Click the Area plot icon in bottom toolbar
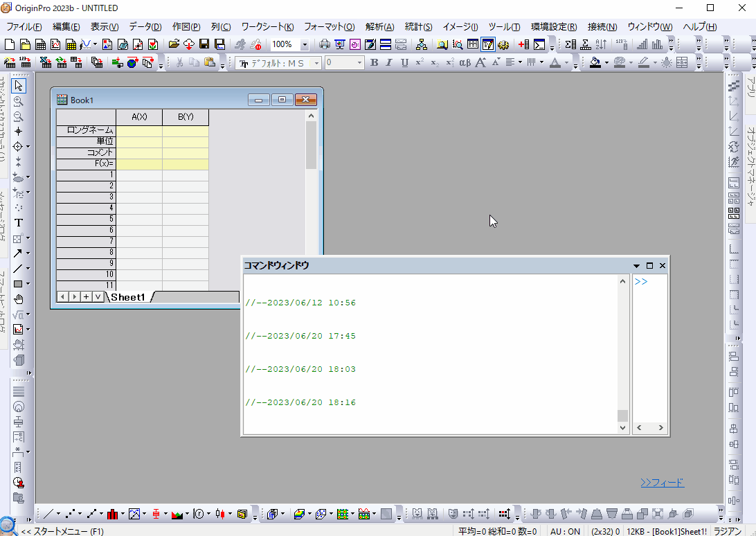 (x=177, y=515)
